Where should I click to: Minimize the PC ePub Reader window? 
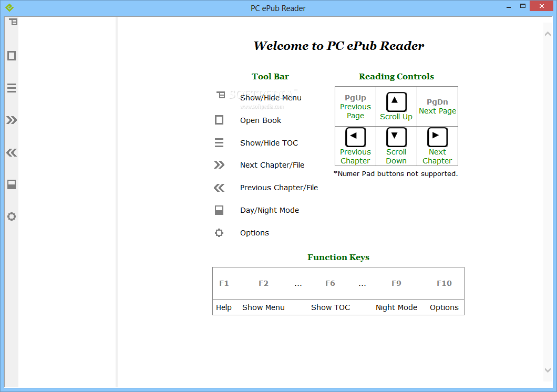pos(509,7)
